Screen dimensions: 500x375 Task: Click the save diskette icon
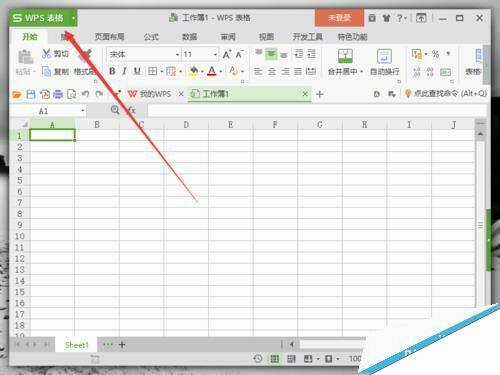click(31, 94)
